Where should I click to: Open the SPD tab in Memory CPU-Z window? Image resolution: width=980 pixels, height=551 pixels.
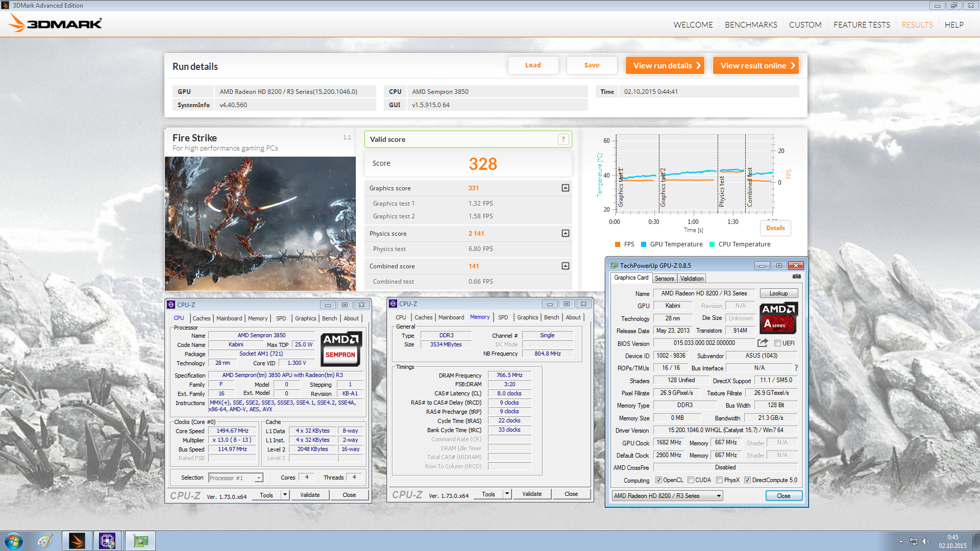click(x=503, y=317)
